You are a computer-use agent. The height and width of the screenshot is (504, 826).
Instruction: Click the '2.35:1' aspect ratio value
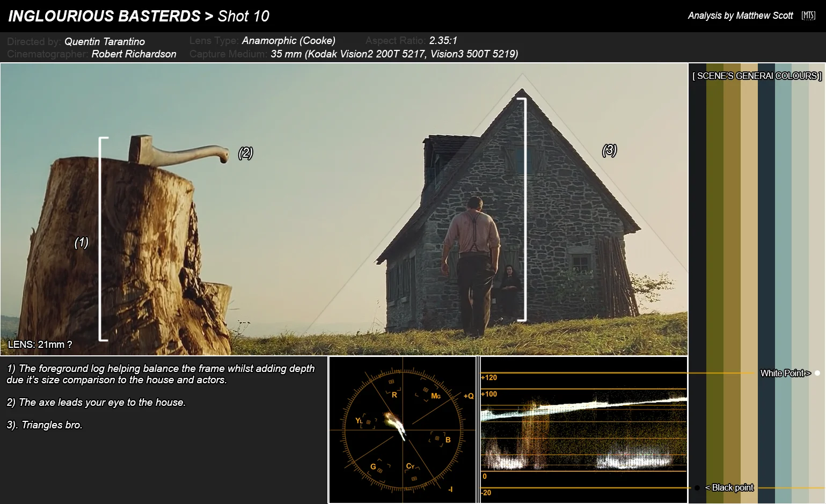[x=443, y=40]
